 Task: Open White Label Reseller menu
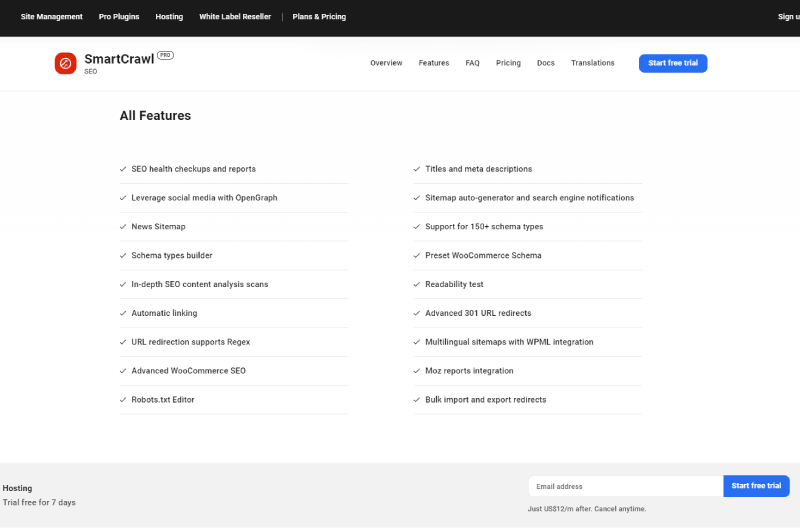click(x=235, y=17)
